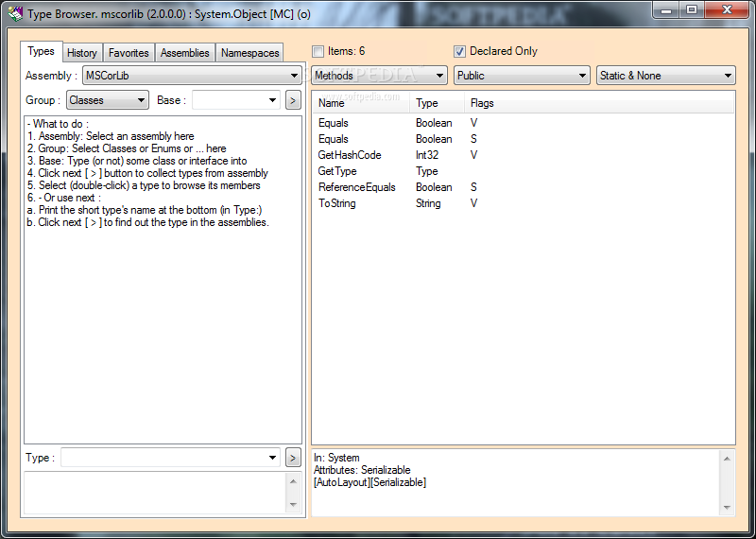Viewport: 756px width, 539px height.
Task: Toggle the Items: 6 checkbox
Action: tap(318, 51)
